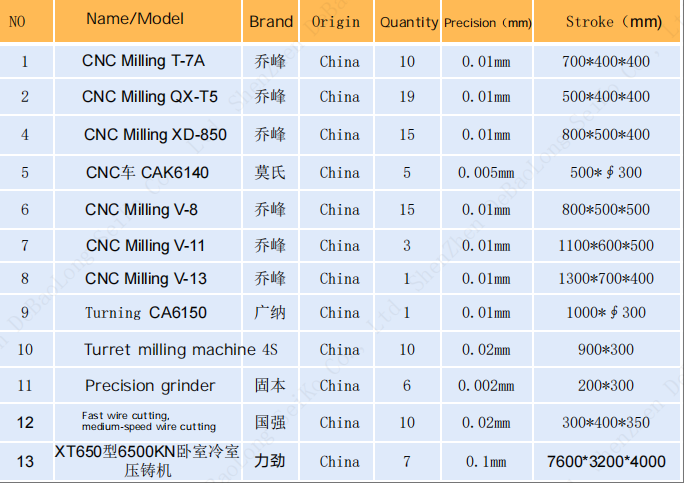Click the 7600*3200*4000 stroke cell
The image size is (684, 483).
(606, 461)
